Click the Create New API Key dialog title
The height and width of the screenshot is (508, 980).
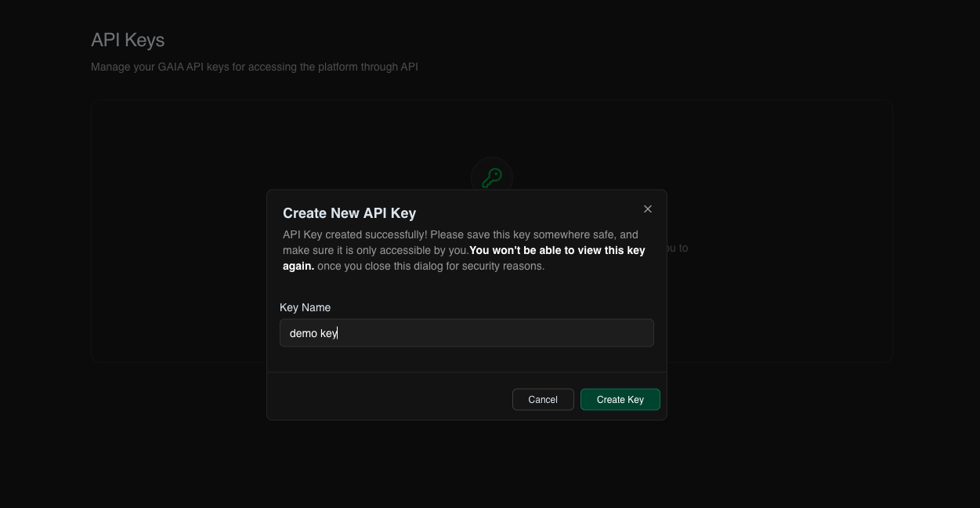coord(349,212)
